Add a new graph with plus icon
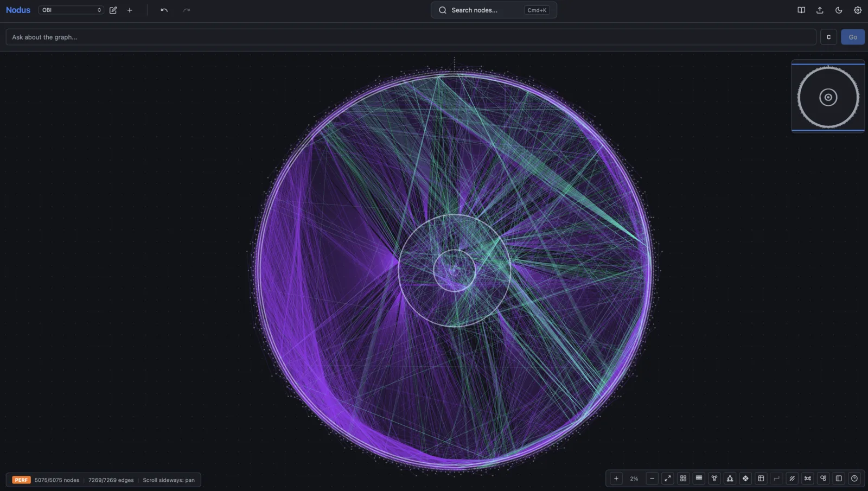Viewport: 868px width, 491px height. [130, 10]
